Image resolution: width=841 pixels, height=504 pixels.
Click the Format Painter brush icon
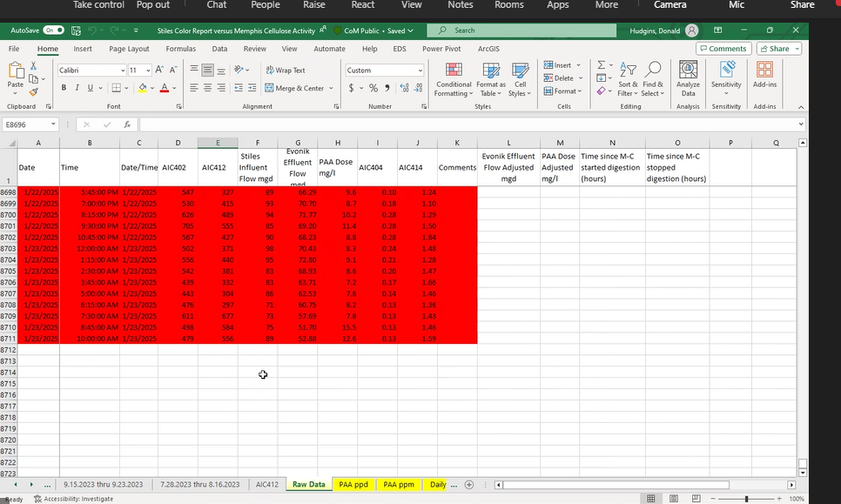pyautogui.click(x=34, y=92)
